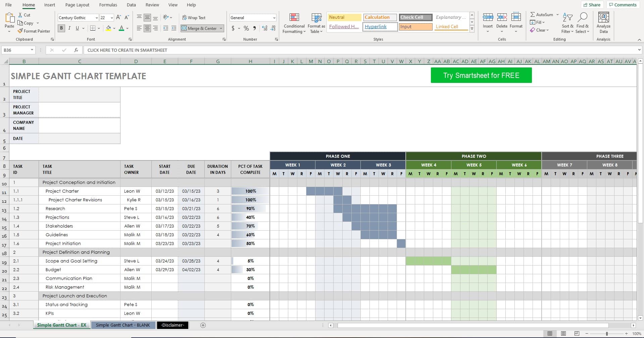The height and width of the screenshot is (338, 644).
Task: Expand the Merge & Center dropdown arrow
Action: click(x=221, y=28)
